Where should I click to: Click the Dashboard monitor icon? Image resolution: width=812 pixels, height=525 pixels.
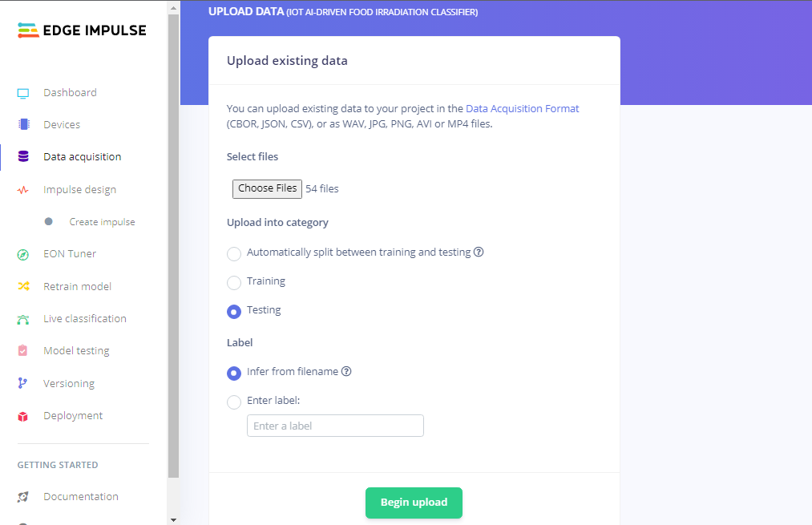pyautogui.click(x=23, y=93)
